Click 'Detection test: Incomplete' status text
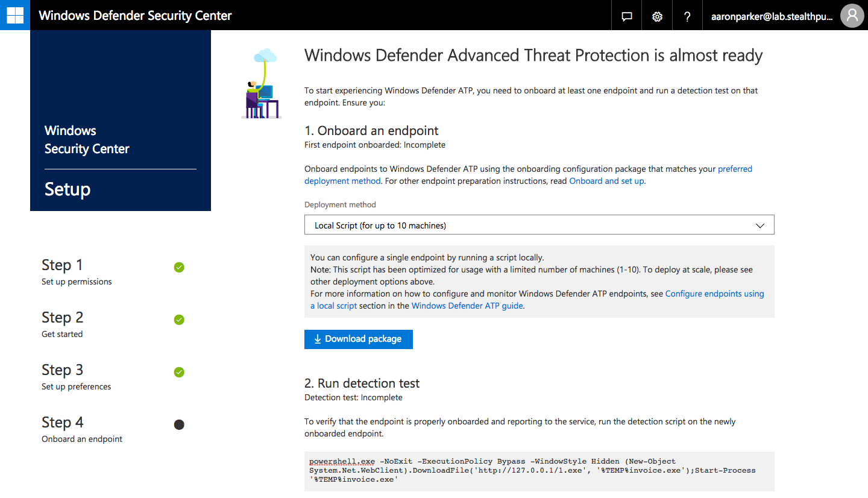The height and width of the screenshot is (498, 868). pos(353,397)
